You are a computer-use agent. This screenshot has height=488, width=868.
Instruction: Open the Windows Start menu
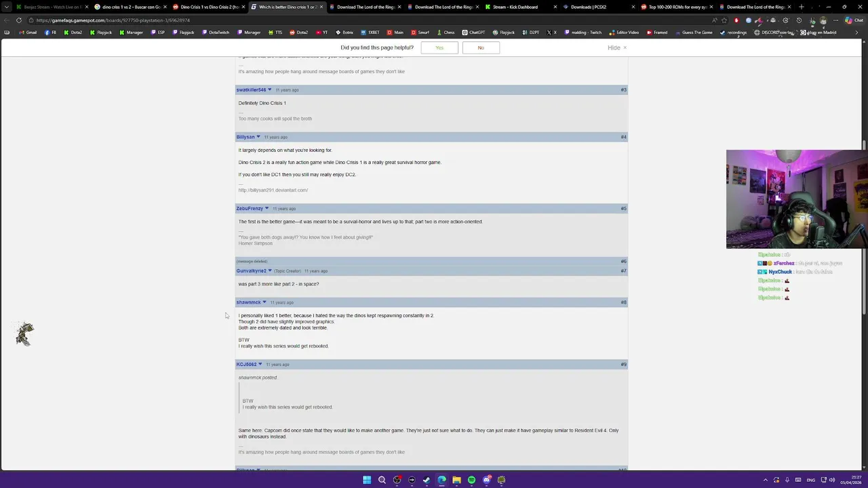coord(367,480)
